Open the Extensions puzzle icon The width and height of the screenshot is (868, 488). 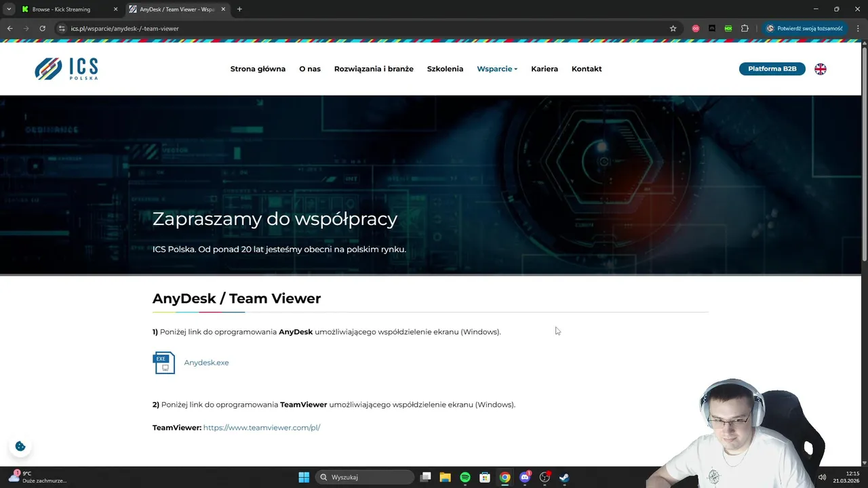[x=745, y=28]
